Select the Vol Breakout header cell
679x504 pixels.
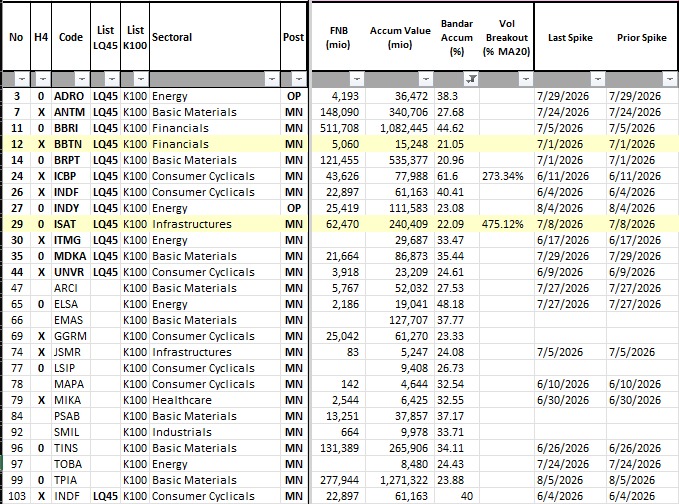[x=506, y=37]
